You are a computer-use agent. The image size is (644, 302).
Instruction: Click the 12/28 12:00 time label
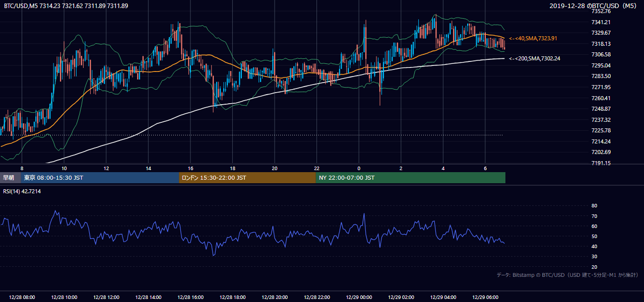[x=106, y=297]
